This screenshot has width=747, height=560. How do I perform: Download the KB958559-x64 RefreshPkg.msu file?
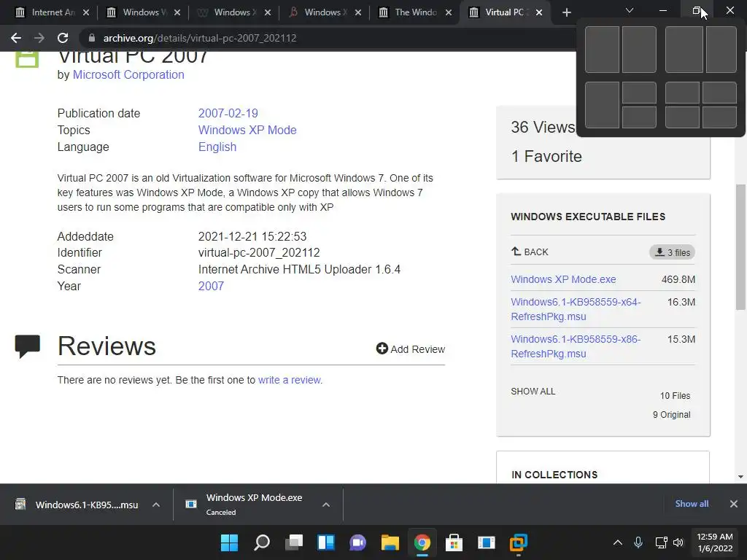click(x=576, y=309)
